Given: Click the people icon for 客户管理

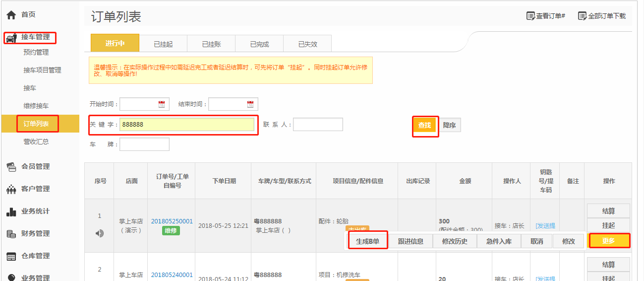Looking at the screenshot, I should click(11, 189).
